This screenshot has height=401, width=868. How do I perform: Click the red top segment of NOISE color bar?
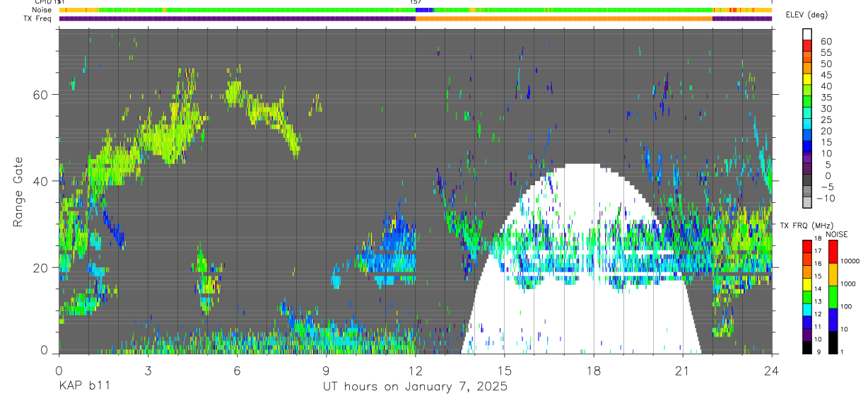833,251
